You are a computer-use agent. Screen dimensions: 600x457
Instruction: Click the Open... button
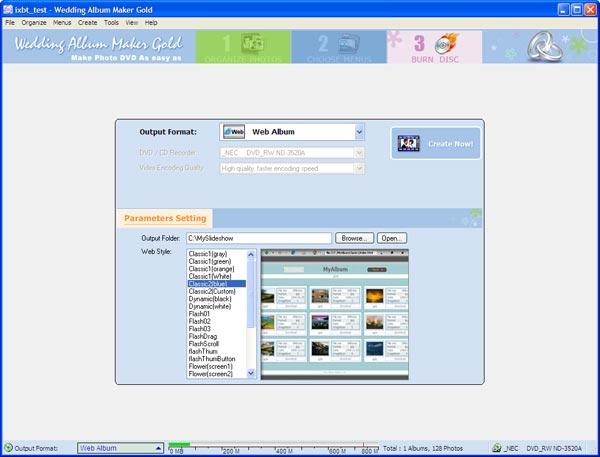tap(392, 238)
